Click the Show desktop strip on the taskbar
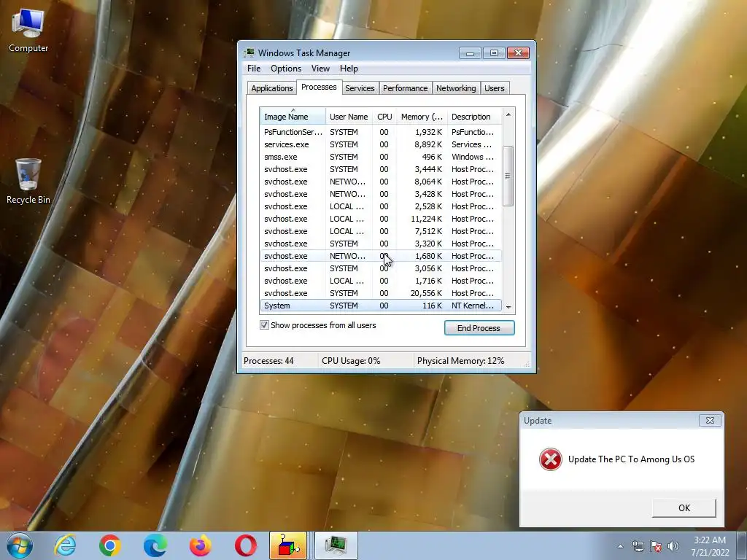 point(742,545)
